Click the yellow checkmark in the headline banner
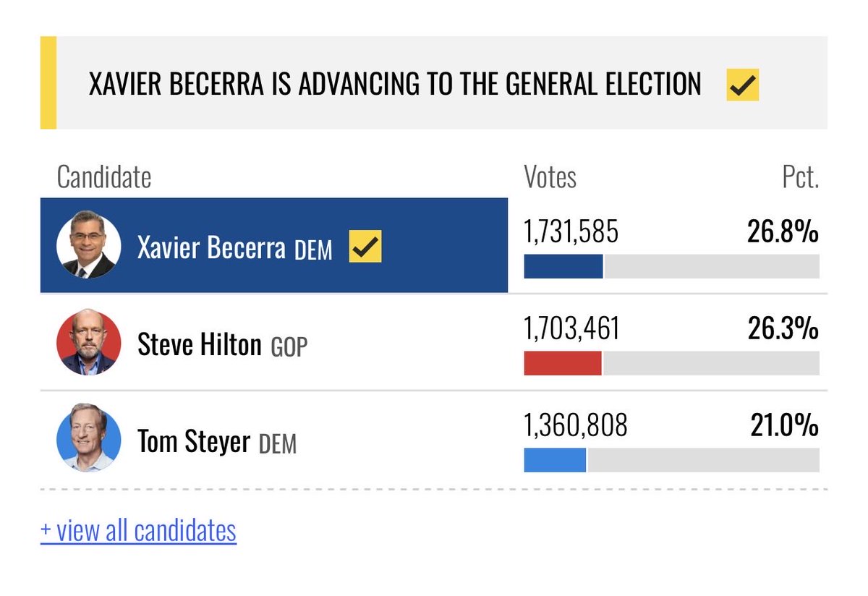This screenshot has height=596, width=868. [x=743, y=85]
